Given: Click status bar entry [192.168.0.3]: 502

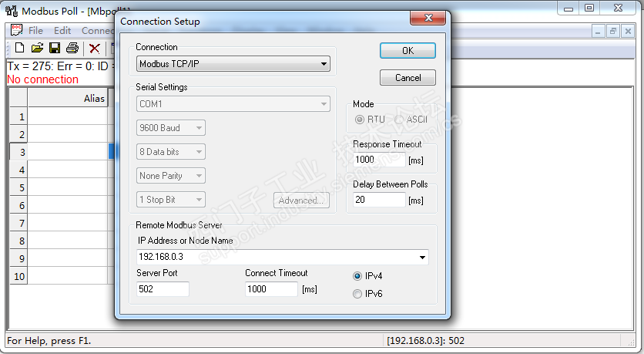Looking at the screenshot, I should (425, 341).
